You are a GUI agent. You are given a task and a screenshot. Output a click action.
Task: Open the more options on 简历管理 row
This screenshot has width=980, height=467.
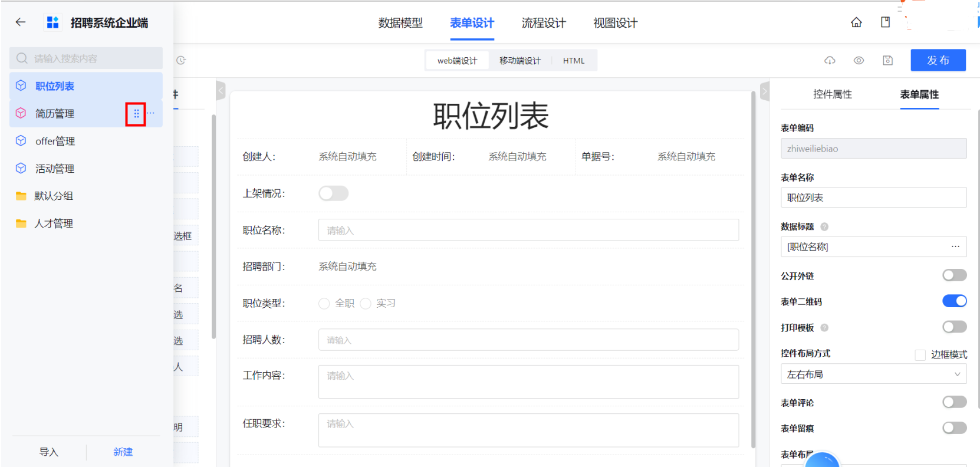pos(151,113)
